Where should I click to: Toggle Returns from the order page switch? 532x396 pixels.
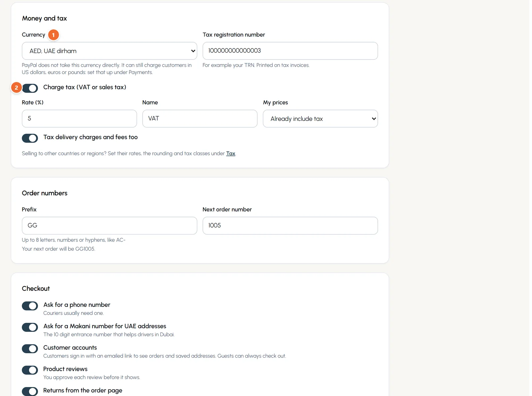pyautogui.click(x=30, y=391)
